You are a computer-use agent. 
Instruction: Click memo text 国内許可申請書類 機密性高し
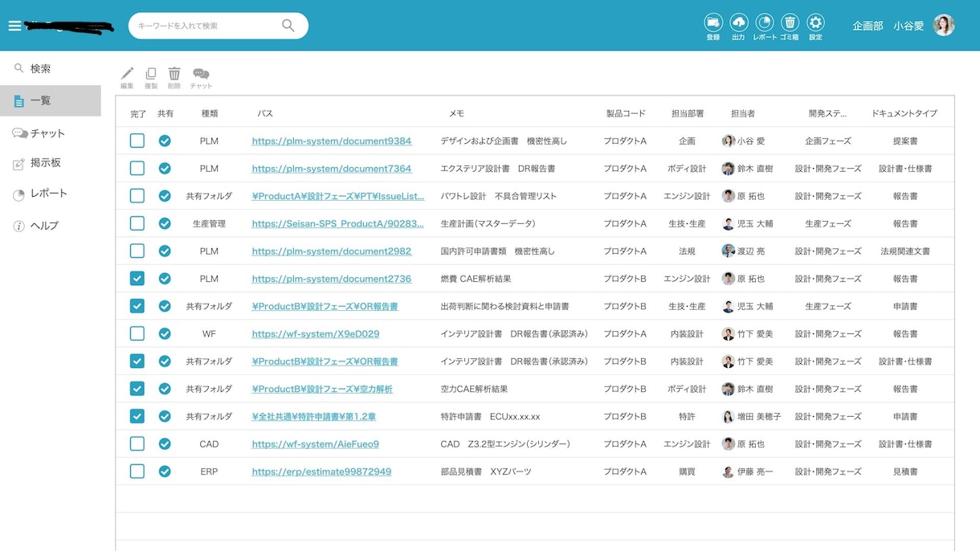497,251
